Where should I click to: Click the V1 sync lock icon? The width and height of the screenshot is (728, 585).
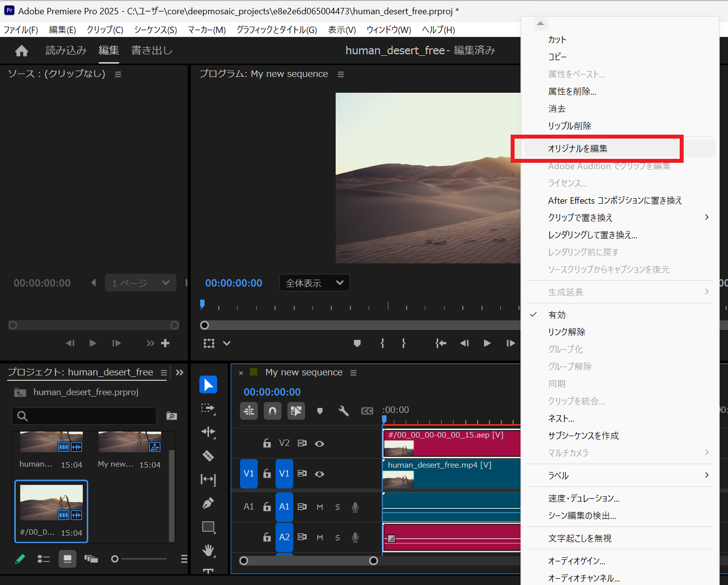(302, 474)
